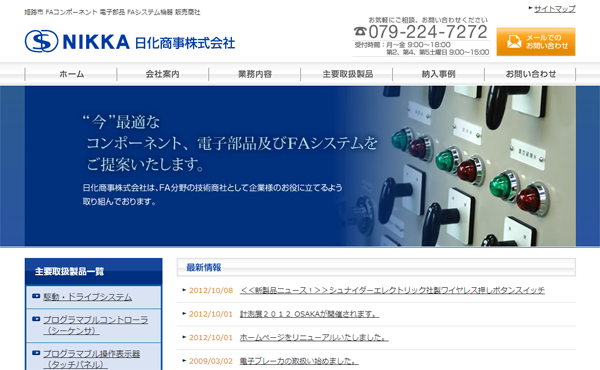Click the arrow bullet beside the 計測展 news date
600x370 pixels.
click(184, 313)
